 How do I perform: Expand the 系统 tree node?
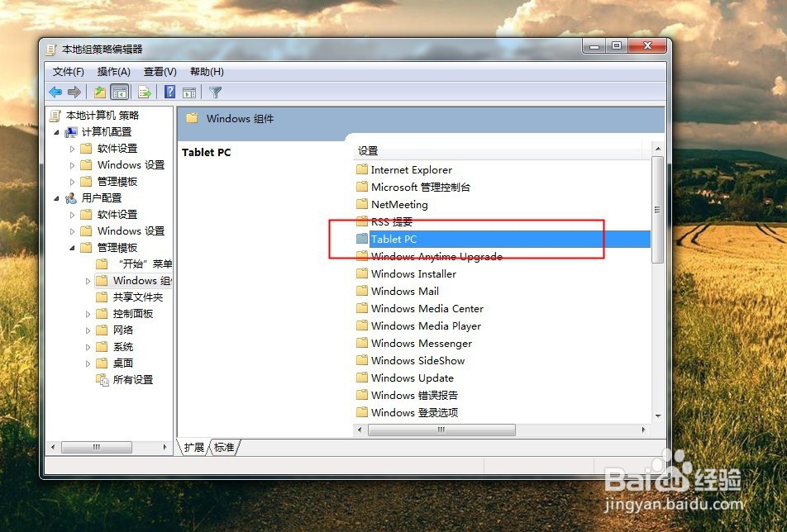click(88, 348)
